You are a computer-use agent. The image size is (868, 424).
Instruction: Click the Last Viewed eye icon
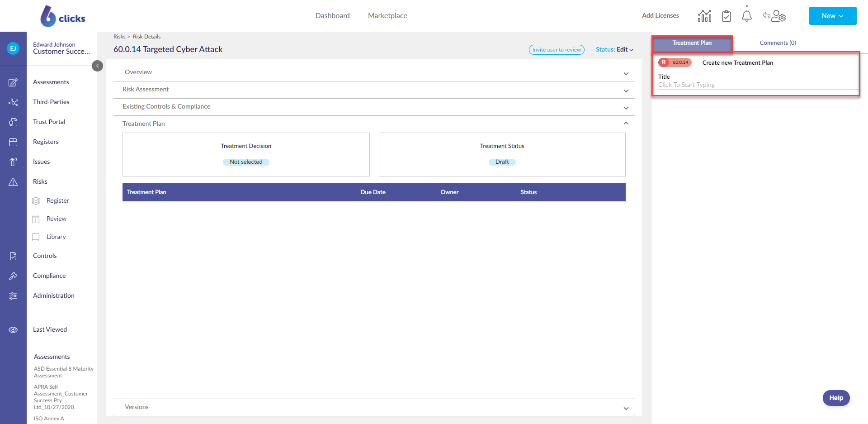pos(13,330)
